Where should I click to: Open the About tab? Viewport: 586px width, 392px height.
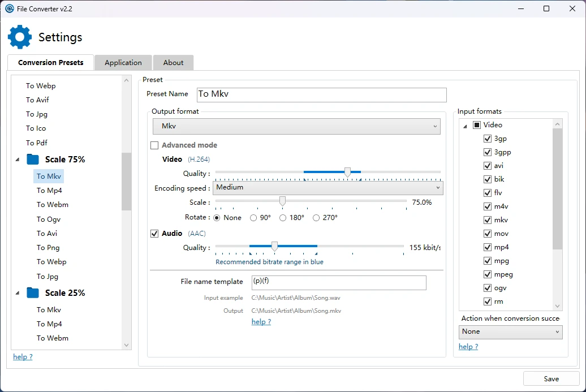(173, 62)
